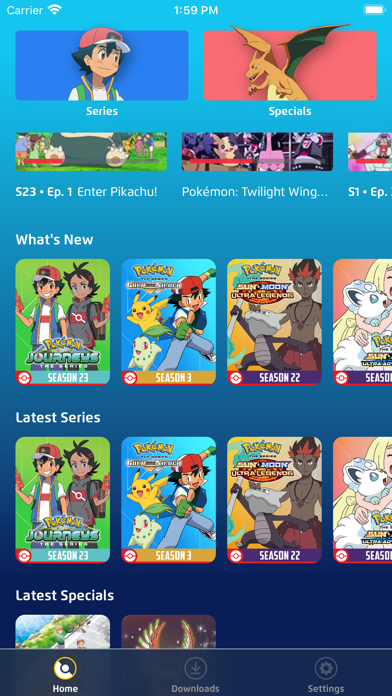Tap Poké Ball badge on What's New Season 23
This screenshot has width=392, height=696.
point(24,378)
